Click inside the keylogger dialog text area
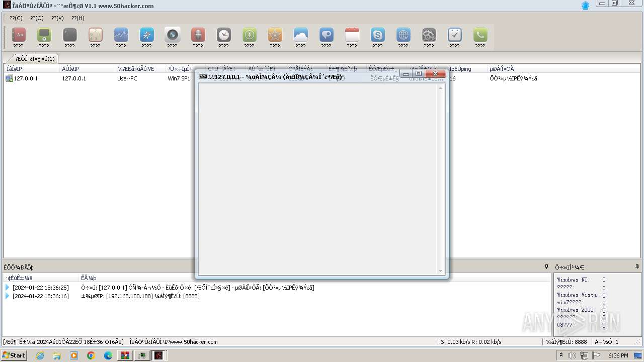644x362 pixels. click(317, 179)
